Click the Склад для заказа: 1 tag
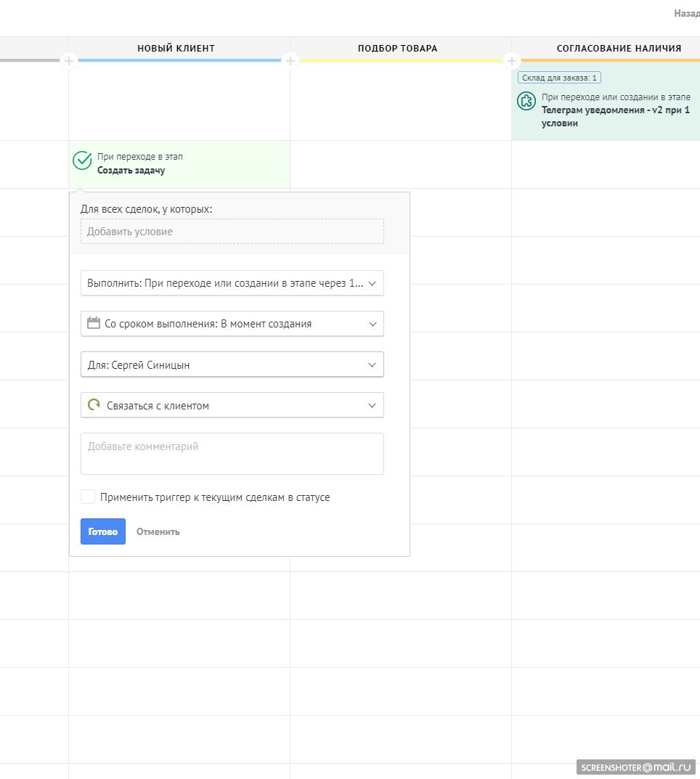The height and width of the screenshot is (779, 700). coord(559,78)
